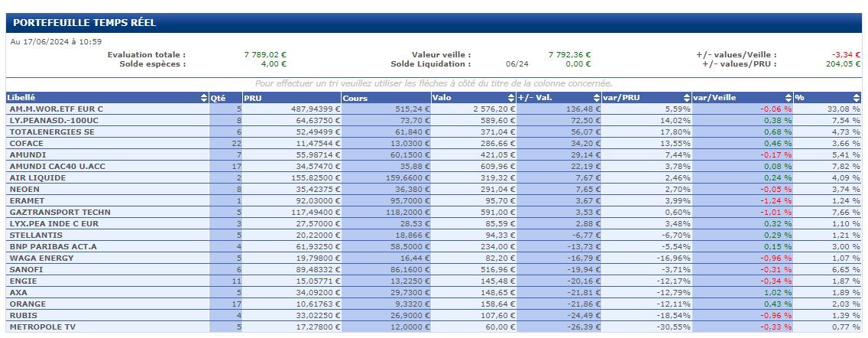The image size is (868, 338).
Task: Click the Valo value 2 576,20 €
Action: (x=494, y=109)
